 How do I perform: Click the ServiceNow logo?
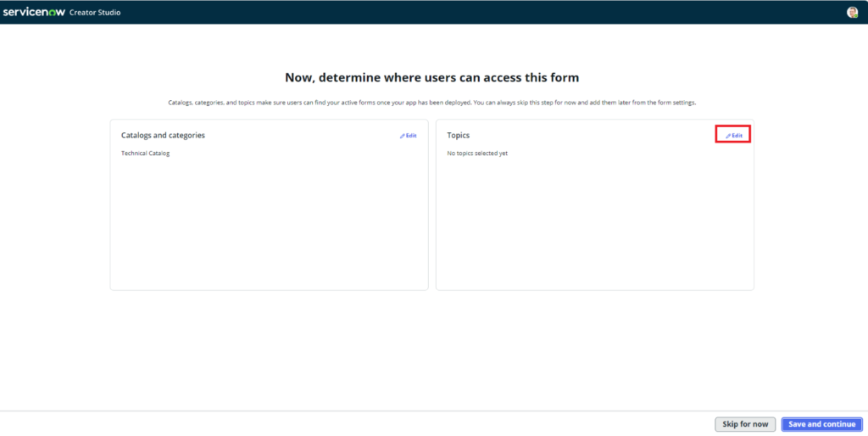pyautogui.click(x=34, y=12)
